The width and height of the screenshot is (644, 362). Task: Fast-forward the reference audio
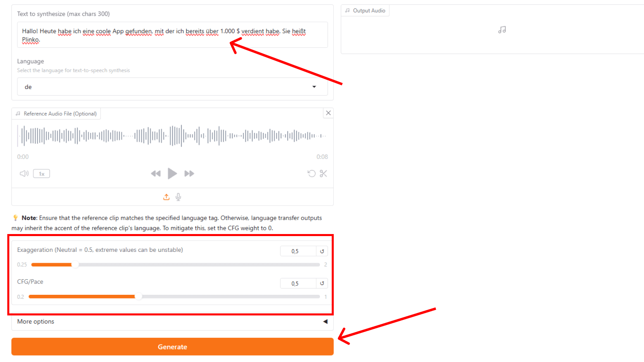pos(189,174)
